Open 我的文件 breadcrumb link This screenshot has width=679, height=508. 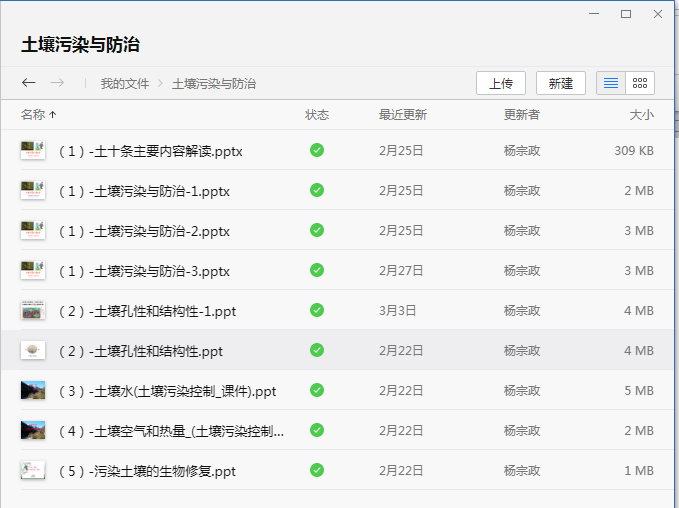click(x=125, y=83)
